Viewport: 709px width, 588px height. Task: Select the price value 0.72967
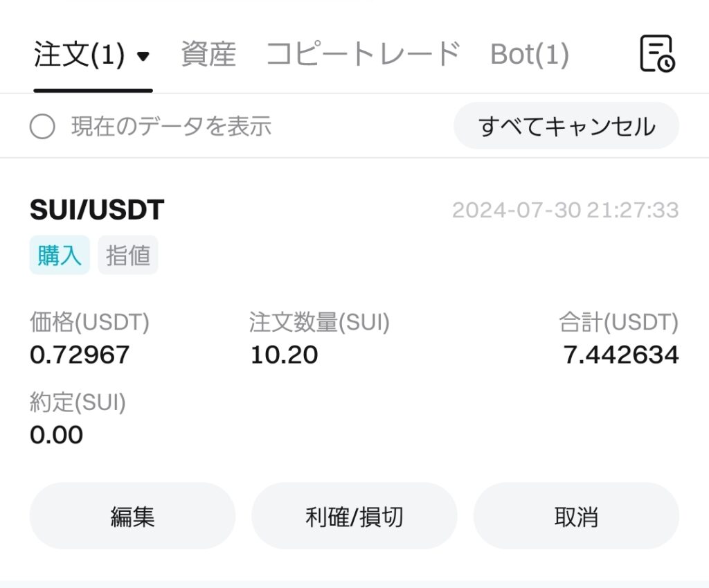click(80, 355)
